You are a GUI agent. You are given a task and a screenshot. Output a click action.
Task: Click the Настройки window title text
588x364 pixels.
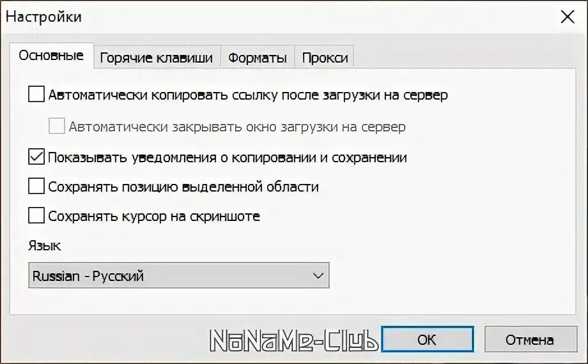tap(44, 17)
